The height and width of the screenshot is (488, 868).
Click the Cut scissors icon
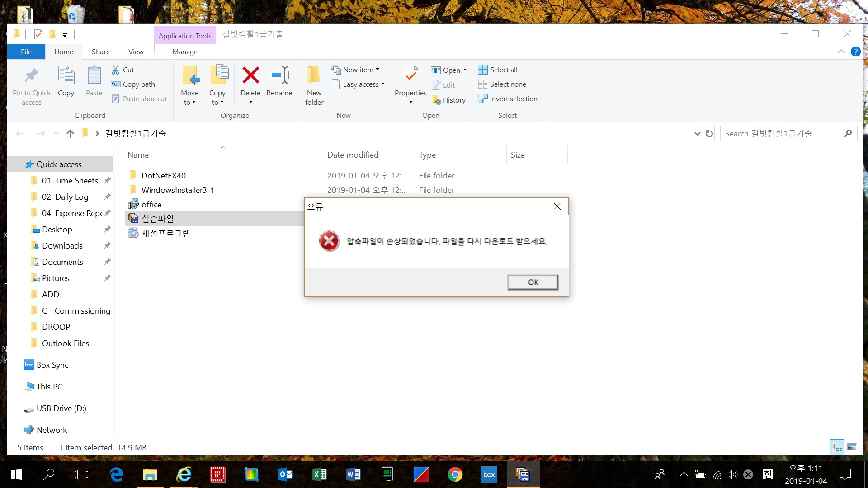click(x=116, y=70)
